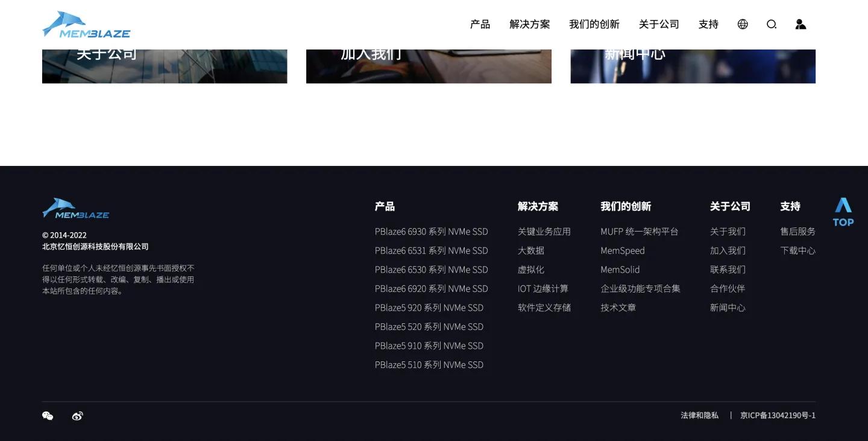Click the footer Memblaze logo
The width and height of the screenshot is (868, 441).
[75, 208]
